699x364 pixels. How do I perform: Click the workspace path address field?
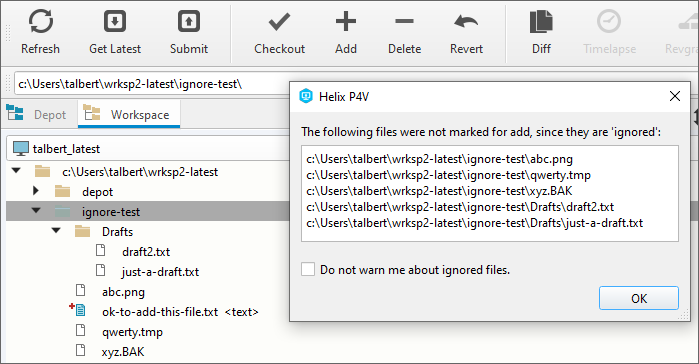coord(152,84)
